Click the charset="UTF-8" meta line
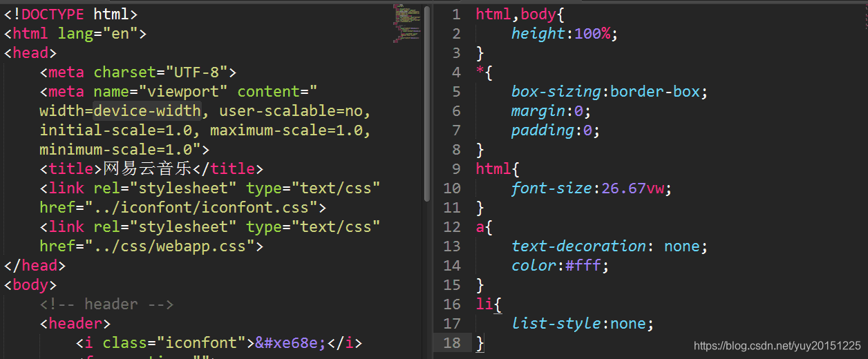The width and height of the screenshot is (868, 359). 138,72
